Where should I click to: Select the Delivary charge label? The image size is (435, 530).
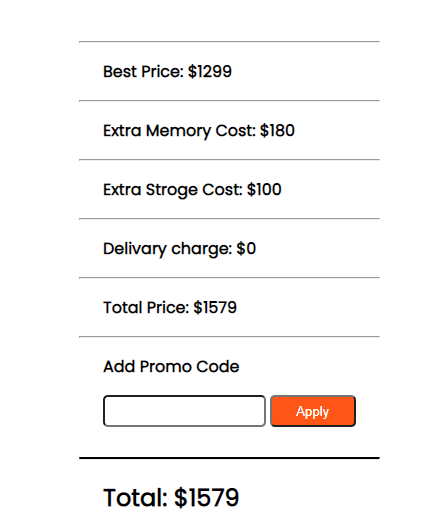pyautogui.click(x=168, y=249)
